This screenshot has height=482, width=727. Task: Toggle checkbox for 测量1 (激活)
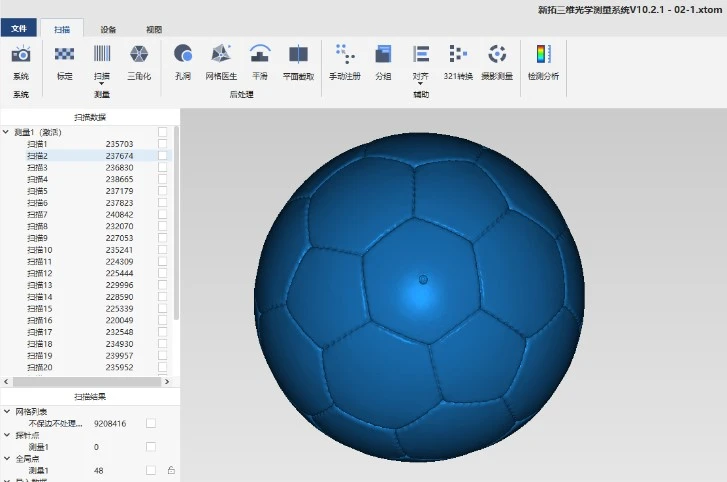click(x=162, y=132)
